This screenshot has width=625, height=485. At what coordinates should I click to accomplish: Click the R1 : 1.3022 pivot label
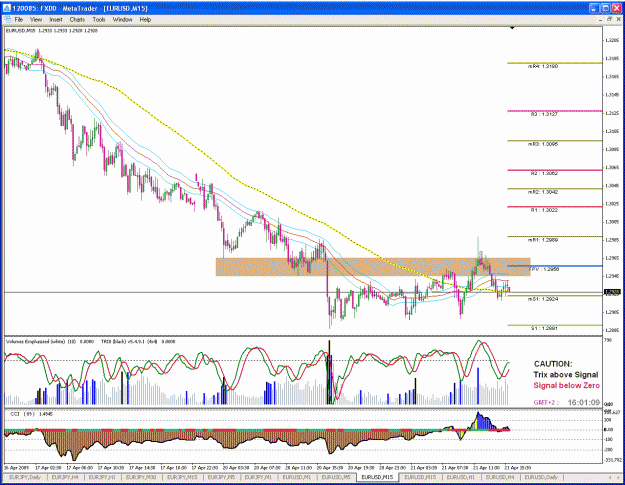click(x=544, y=210)
